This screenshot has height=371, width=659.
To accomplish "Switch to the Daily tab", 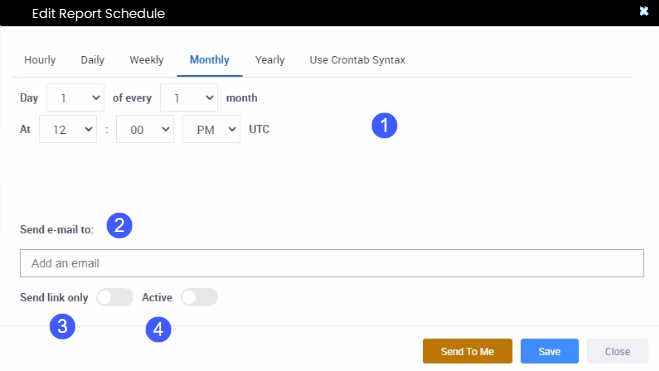I will 92,60.
